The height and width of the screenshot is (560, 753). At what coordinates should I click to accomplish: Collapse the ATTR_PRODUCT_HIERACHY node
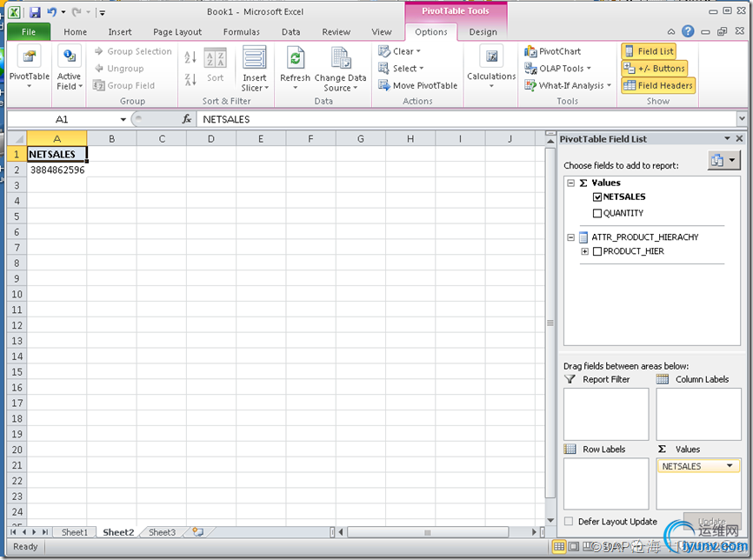pyautogui.click(x=570, y=237)
